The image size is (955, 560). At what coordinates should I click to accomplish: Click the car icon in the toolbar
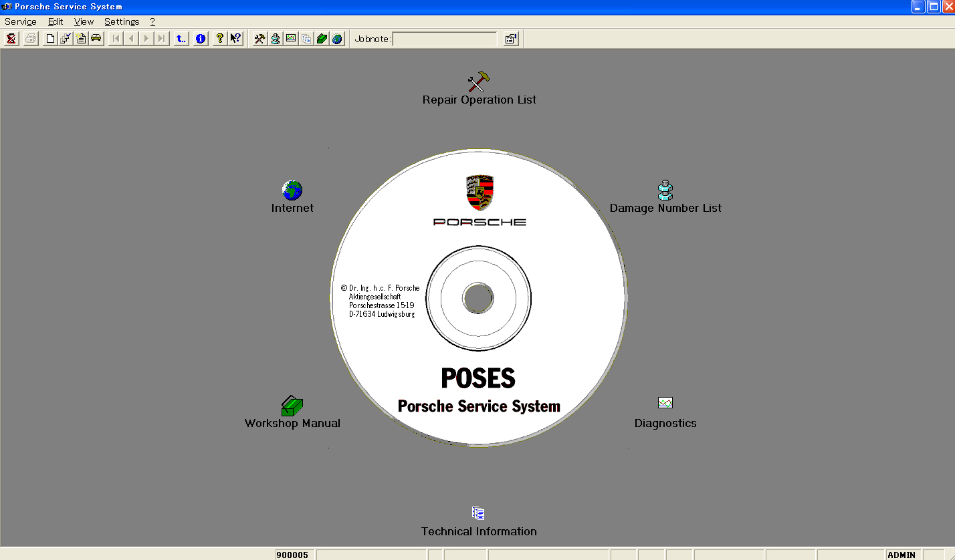96,39
